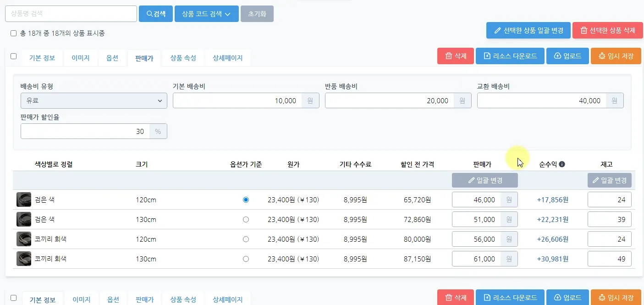The image size is (644, 305).
Task: Switch to first product's 상품 속성 tab
Action: [x=183, y=58]
